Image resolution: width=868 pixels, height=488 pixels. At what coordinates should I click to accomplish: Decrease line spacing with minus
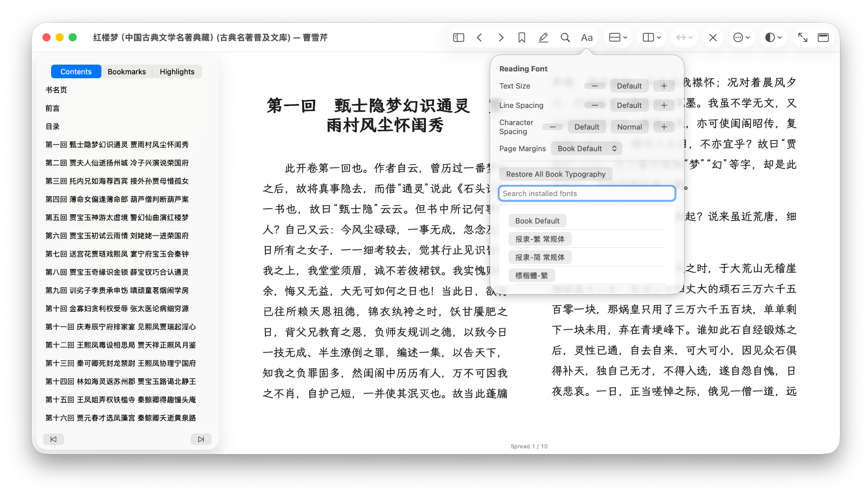595,105
